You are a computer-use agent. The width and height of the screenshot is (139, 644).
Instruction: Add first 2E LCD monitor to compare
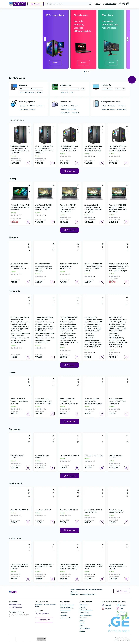pos(29,250)
